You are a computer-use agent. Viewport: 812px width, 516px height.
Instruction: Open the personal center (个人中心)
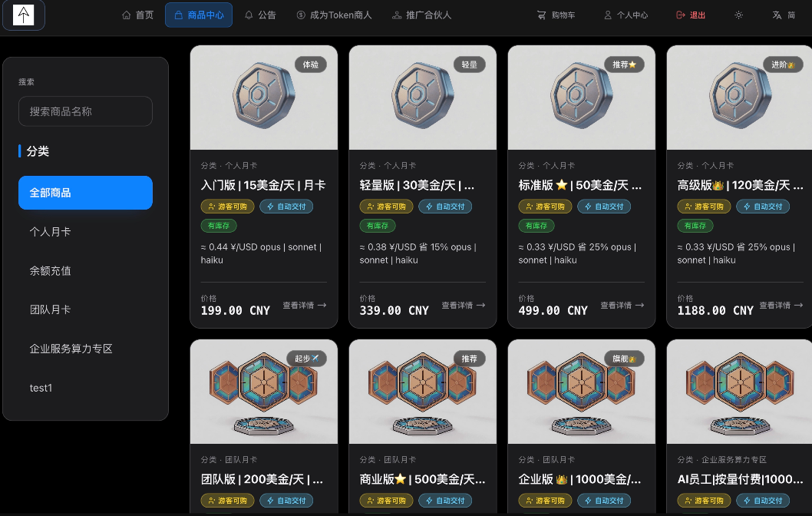(626, 15)
